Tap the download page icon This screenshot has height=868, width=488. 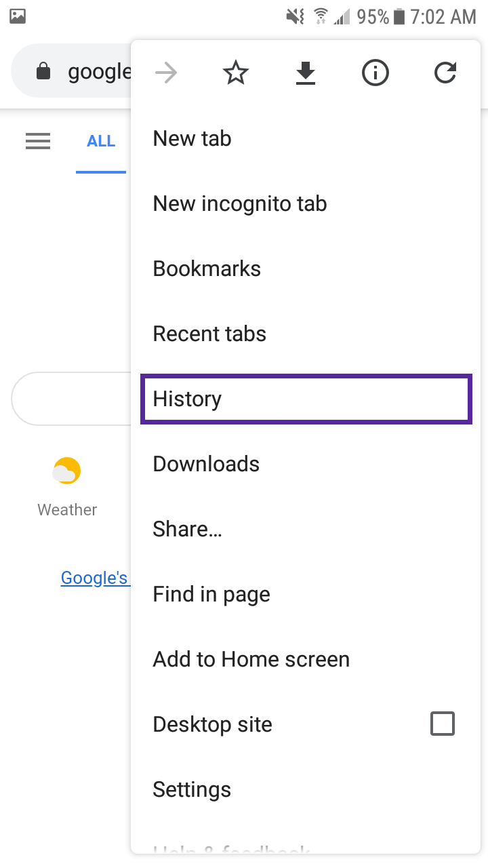tap(306, 73)
